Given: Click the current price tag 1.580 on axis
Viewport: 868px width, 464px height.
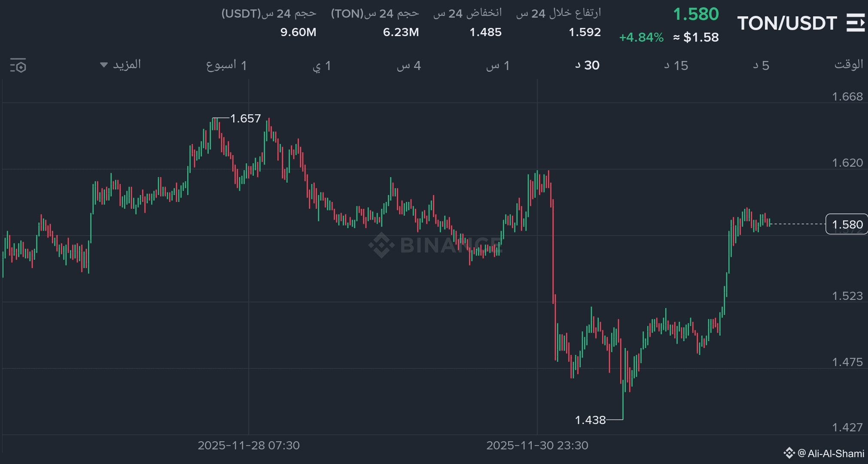Looking at the screenshot, I should (x=847, y=224).
